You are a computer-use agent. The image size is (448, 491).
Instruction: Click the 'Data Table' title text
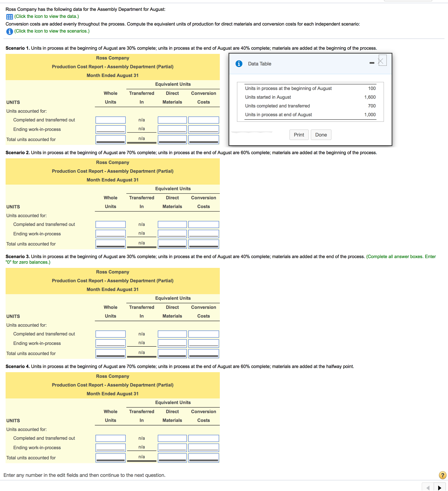point(259,64)
